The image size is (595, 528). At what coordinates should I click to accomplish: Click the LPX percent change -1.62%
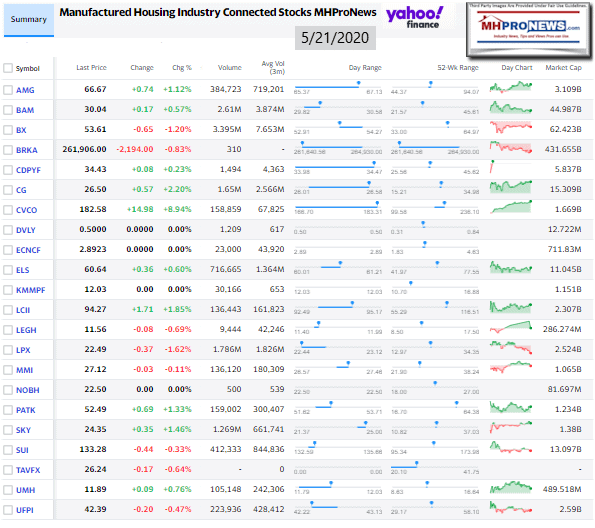pos(178,349)
